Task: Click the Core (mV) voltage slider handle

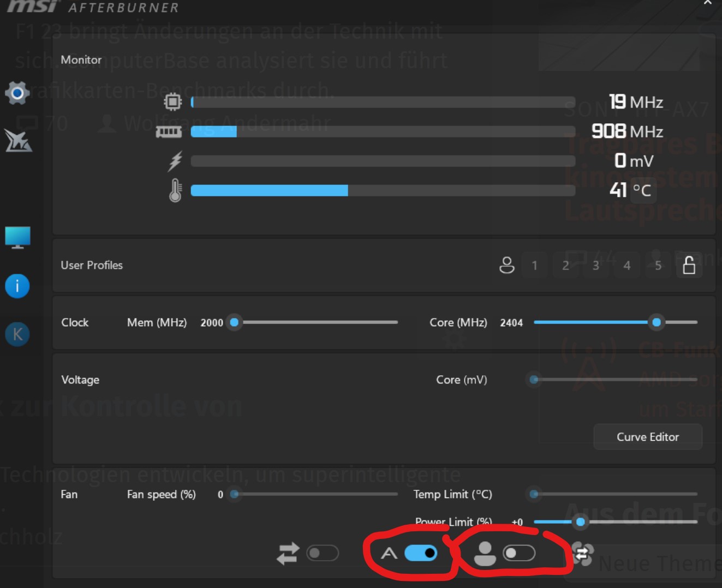Action: [534, 380]
